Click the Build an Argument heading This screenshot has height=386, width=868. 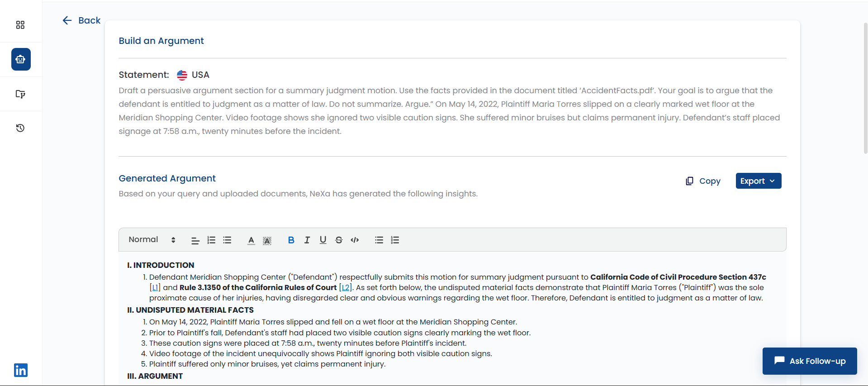tap(161, 41)
